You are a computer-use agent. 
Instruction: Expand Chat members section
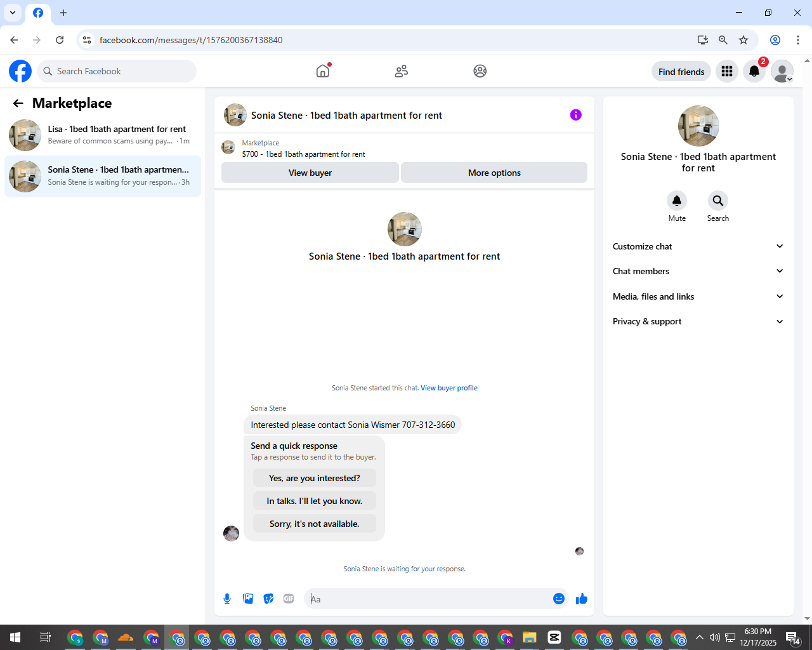pyautogui.click(x=698, y=271)
